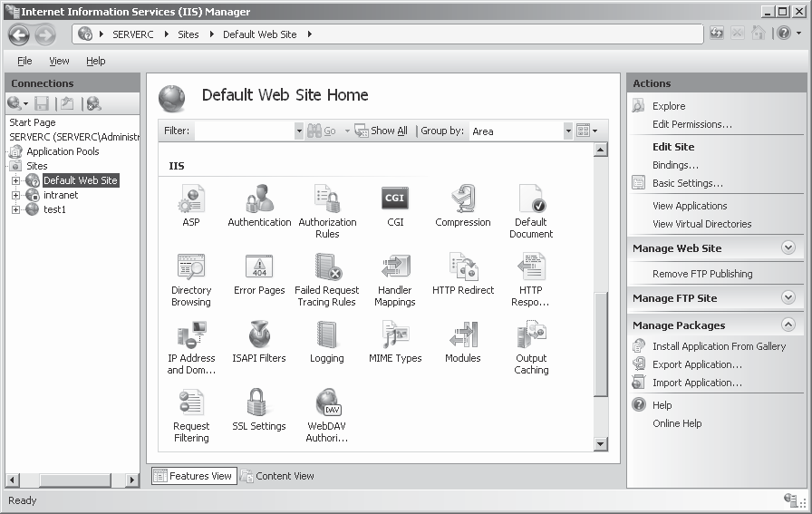812x514 pixels.
Task: Click Online Help link
Action: coord(677,424)
